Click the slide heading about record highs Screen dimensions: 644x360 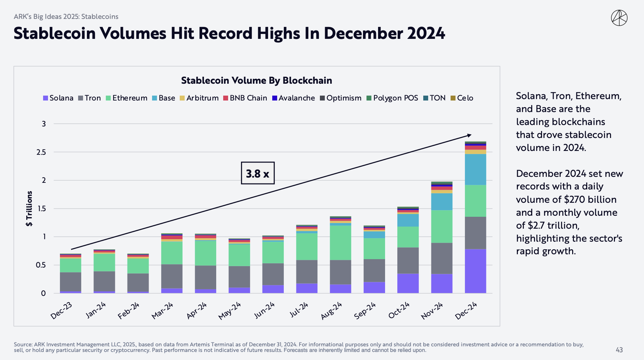229,34
